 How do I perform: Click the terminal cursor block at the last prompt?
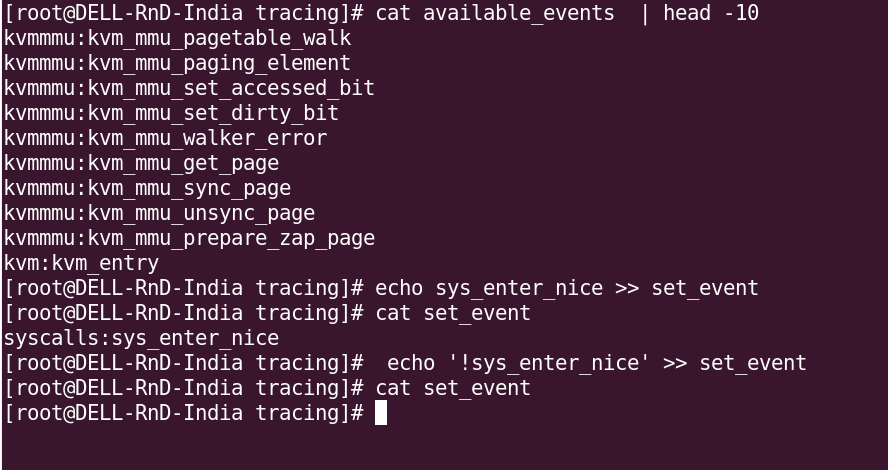click(381, 413)
